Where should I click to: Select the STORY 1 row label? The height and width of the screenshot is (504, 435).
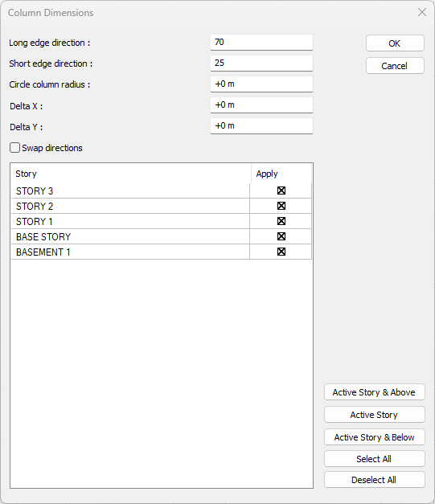34,222
